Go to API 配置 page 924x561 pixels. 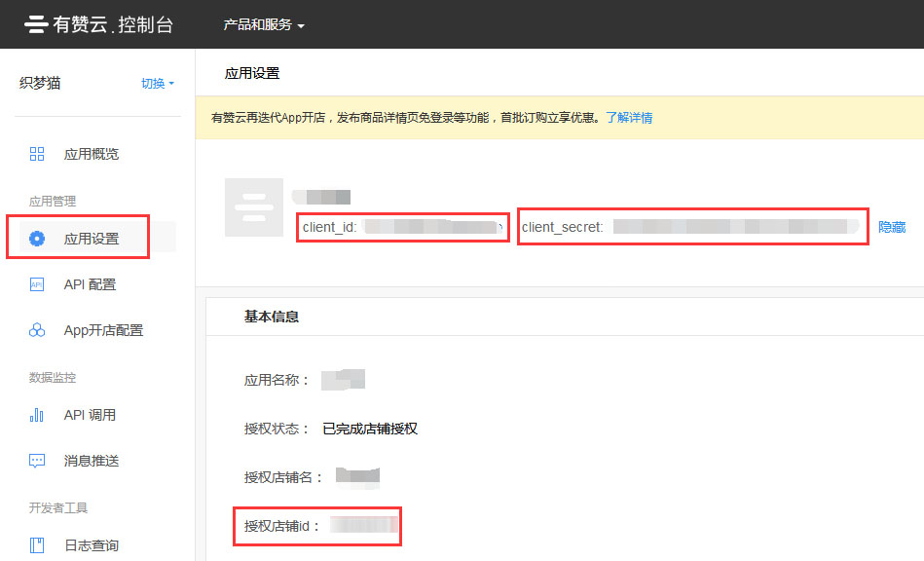(x=90, y=284)
